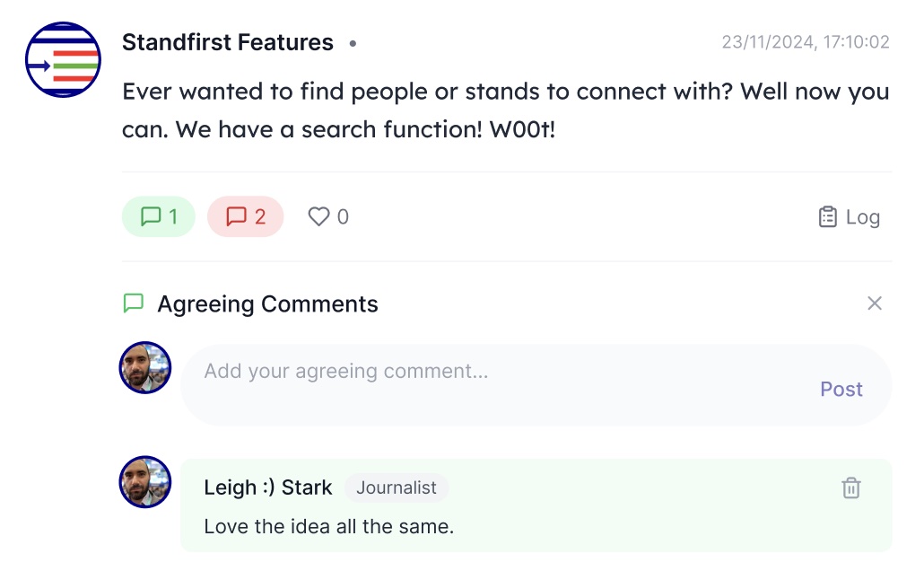Submit comment using the Post button
Viewport: 924px width, 571px height.
pos(841,390)
